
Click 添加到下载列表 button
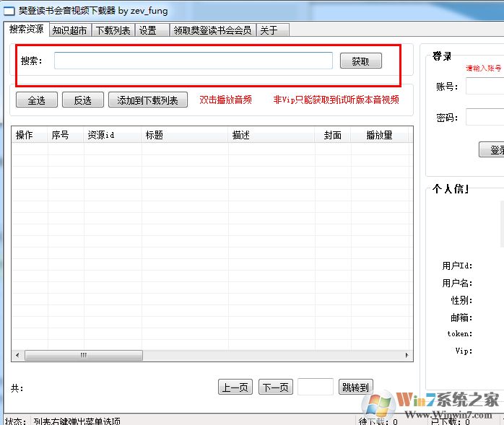pyautogui.click(x=148, y=100)
